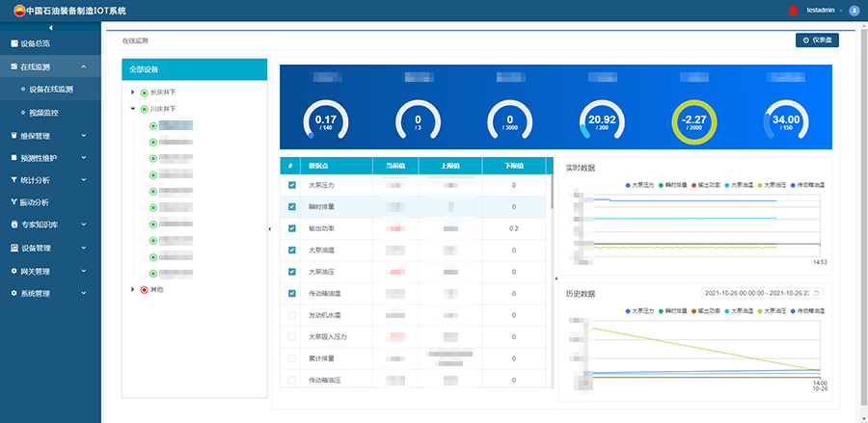Click the 仪表盘 button
This screenshot has height=423, width=868.
[817, 40]
